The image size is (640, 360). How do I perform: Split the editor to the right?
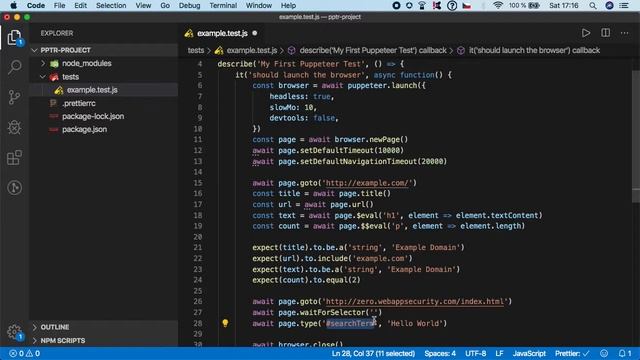606,33
